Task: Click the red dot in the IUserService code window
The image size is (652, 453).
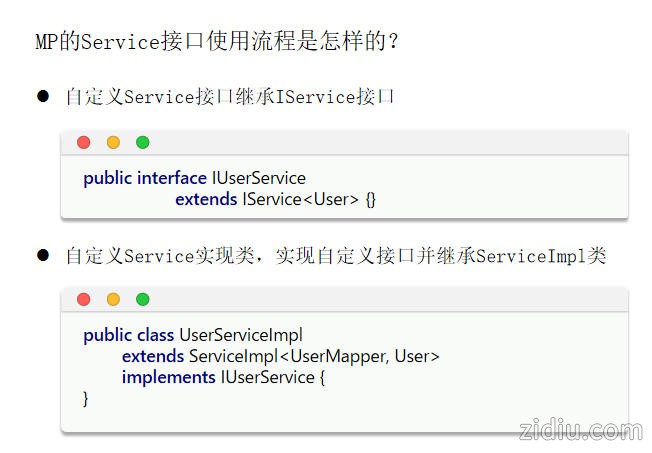Action: coord(83,143)
